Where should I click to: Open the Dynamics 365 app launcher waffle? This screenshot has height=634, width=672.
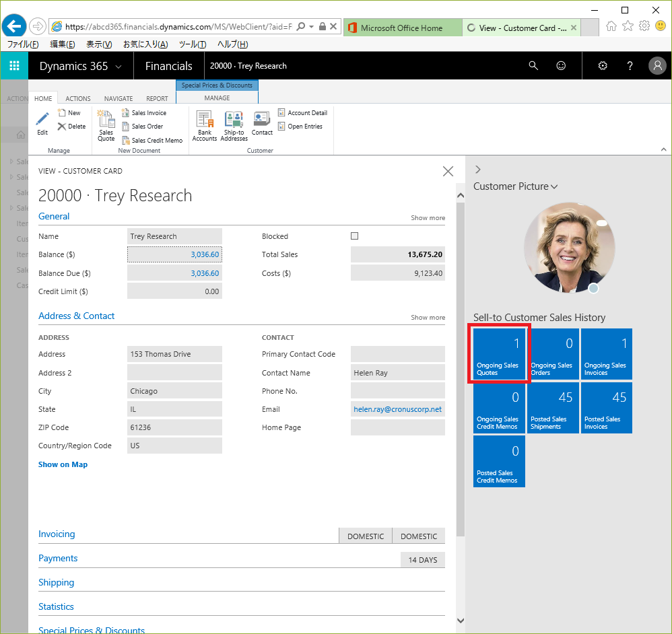click(x=14, y=65)
